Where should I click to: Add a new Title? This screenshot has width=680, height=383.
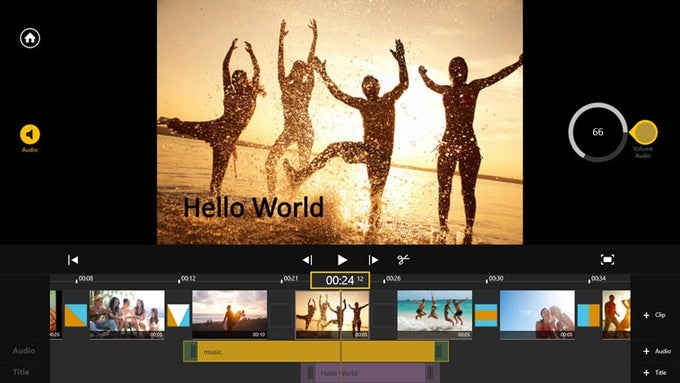pos(655,372)
